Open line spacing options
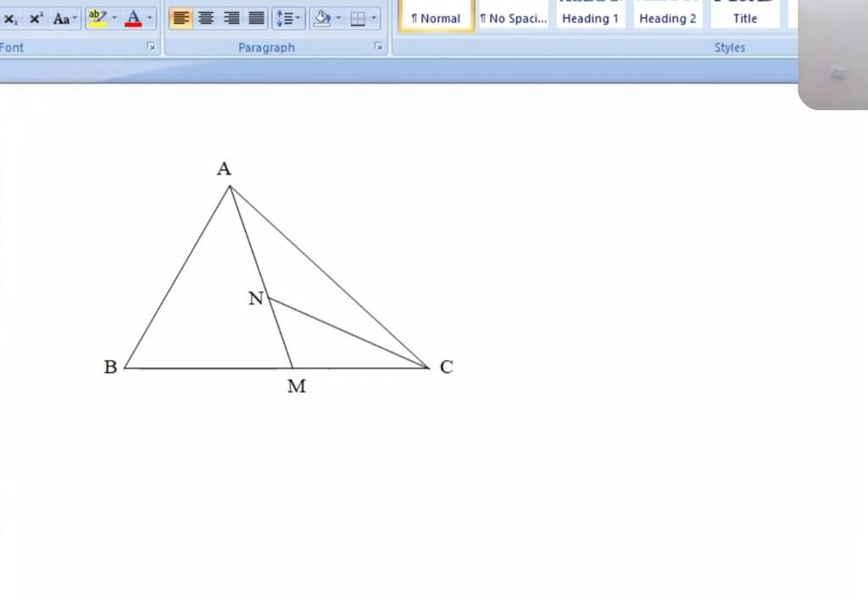The height and width of the screenshot is (598, 868). click(x=288, y=19)
